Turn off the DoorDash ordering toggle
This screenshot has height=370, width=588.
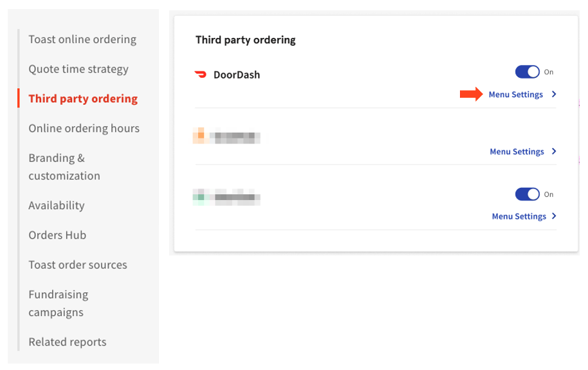pyautogui.click(x=528, y=72)
